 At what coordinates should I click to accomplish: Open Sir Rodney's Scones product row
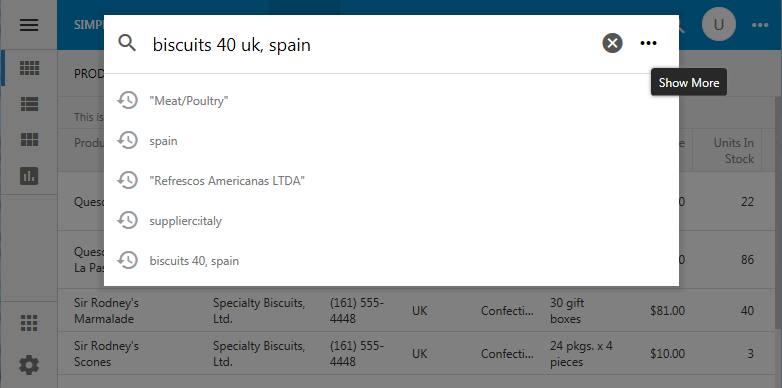point(416,354)
